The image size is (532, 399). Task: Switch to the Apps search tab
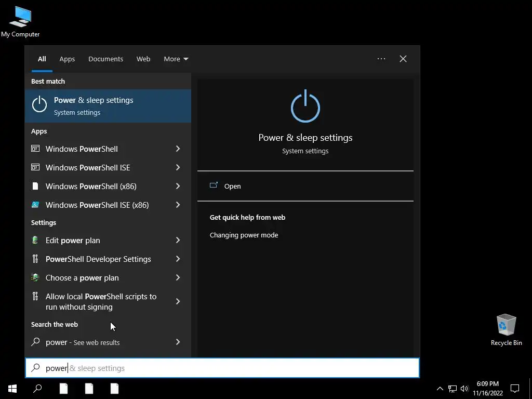coord(67,59)
